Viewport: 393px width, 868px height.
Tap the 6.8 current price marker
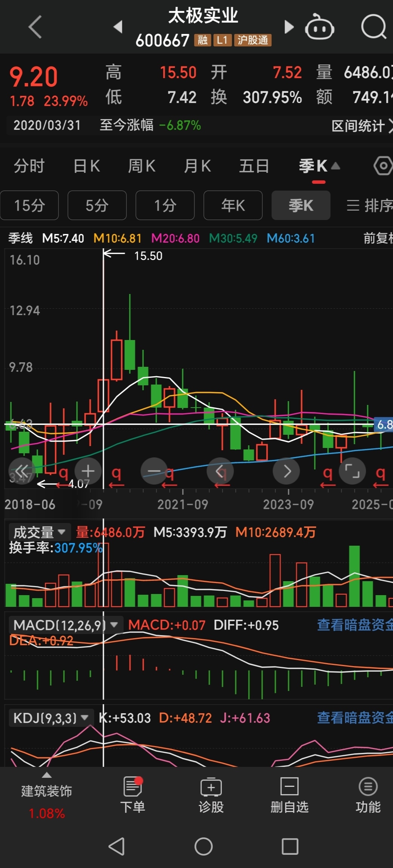pyautogui.click(x=384, y=425)
